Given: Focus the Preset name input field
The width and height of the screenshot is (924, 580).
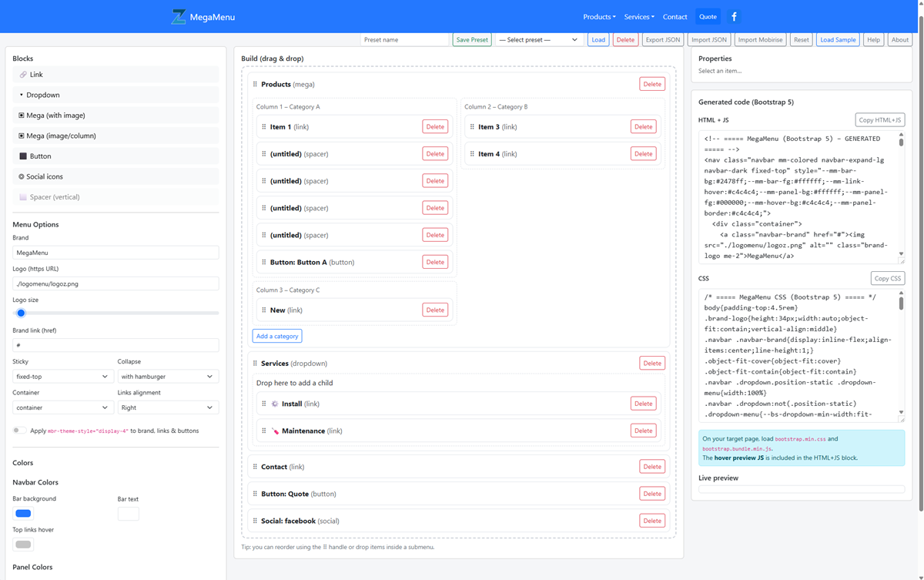Looking at the screenshot, I should 405,39.
